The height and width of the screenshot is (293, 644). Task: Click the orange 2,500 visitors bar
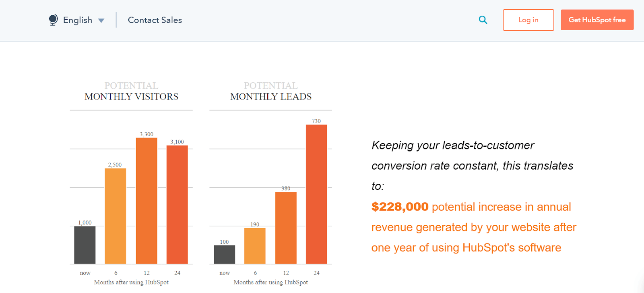click(115, 216)
